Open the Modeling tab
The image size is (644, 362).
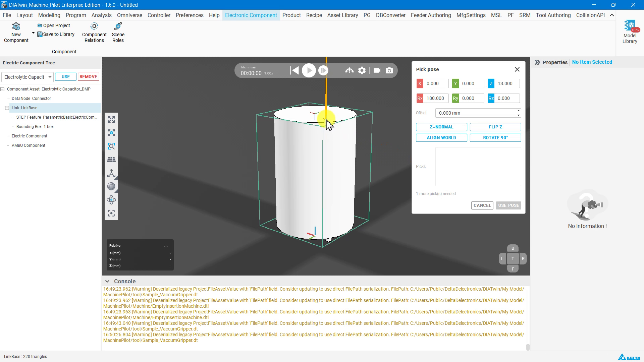pos(49,15)
